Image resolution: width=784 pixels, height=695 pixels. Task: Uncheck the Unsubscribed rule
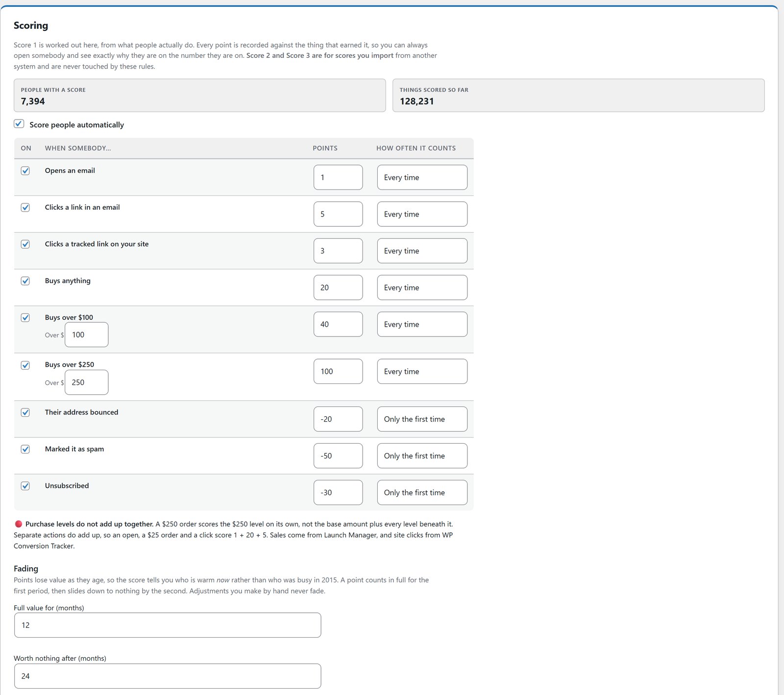click(x=25, y=486)
